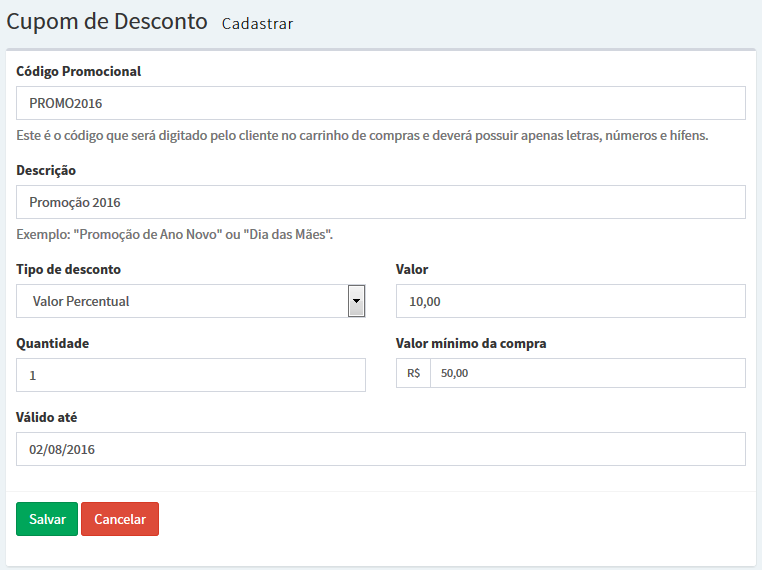This screenshot has width=762, height=570.
Task: Select the Valor field showing 10,00
Action: click(x=571, y=301)
